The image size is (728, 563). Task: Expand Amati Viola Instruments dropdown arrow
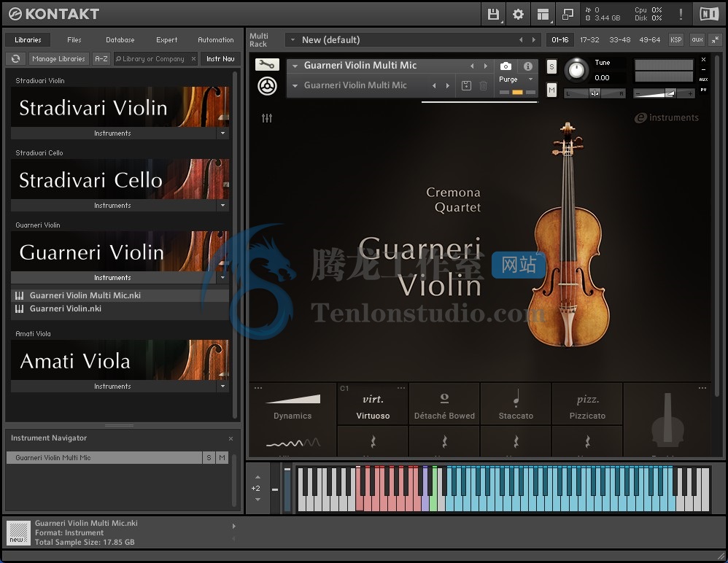tap(223, 387)
